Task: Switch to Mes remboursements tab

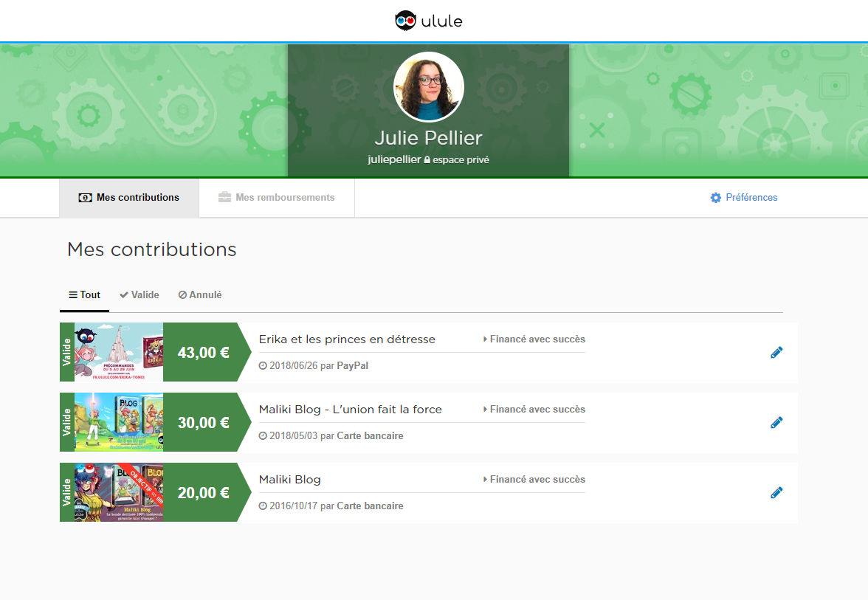Action: click(x=277, y=198)
